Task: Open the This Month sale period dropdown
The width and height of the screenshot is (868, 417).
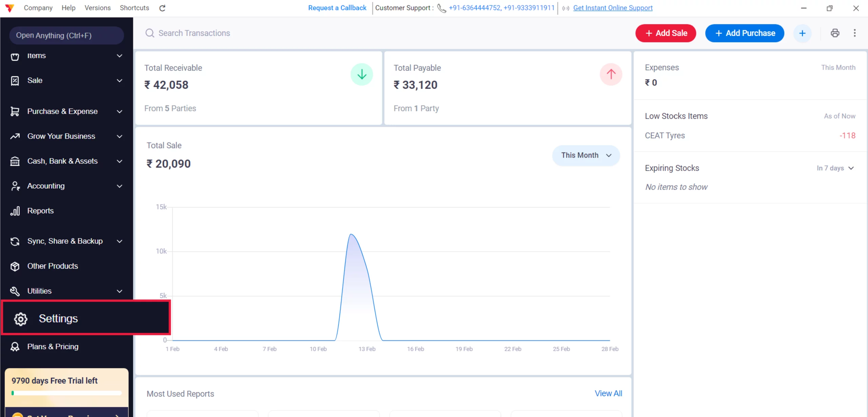Action: pos(586,155)
